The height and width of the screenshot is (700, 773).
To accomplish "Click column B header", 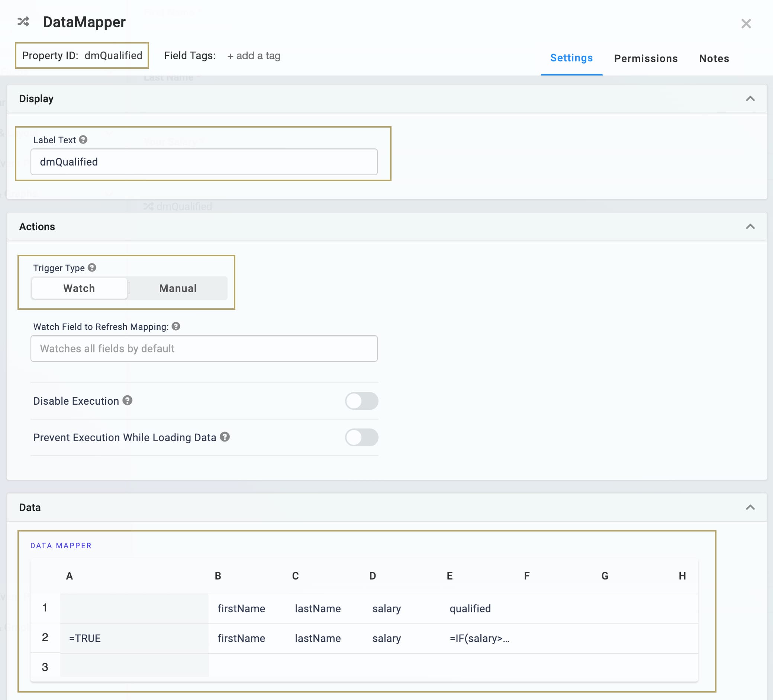I will [x=218, y=576].
